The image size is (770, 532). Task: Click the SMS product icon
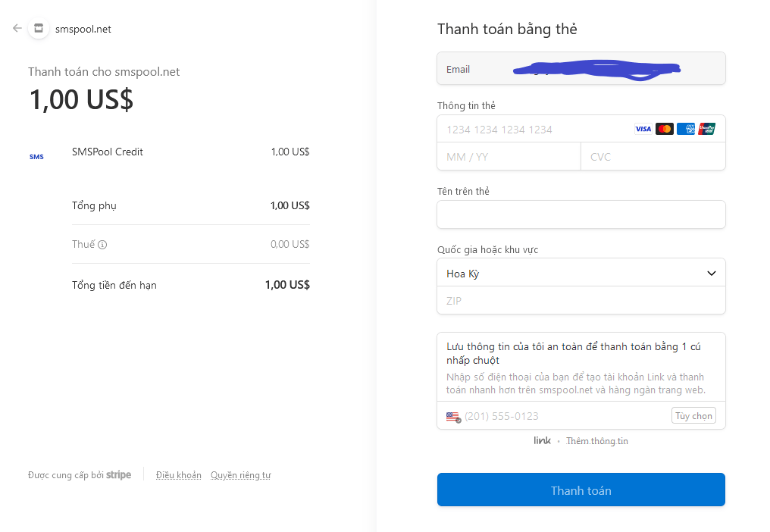36,157
